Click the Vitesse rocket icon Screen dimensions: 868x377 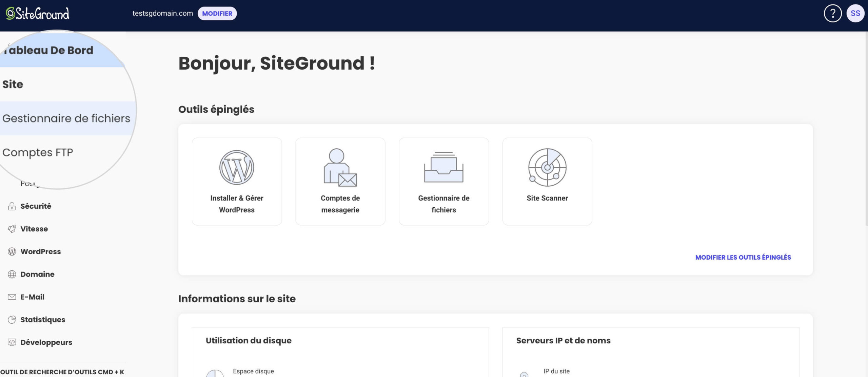(12, 229)
